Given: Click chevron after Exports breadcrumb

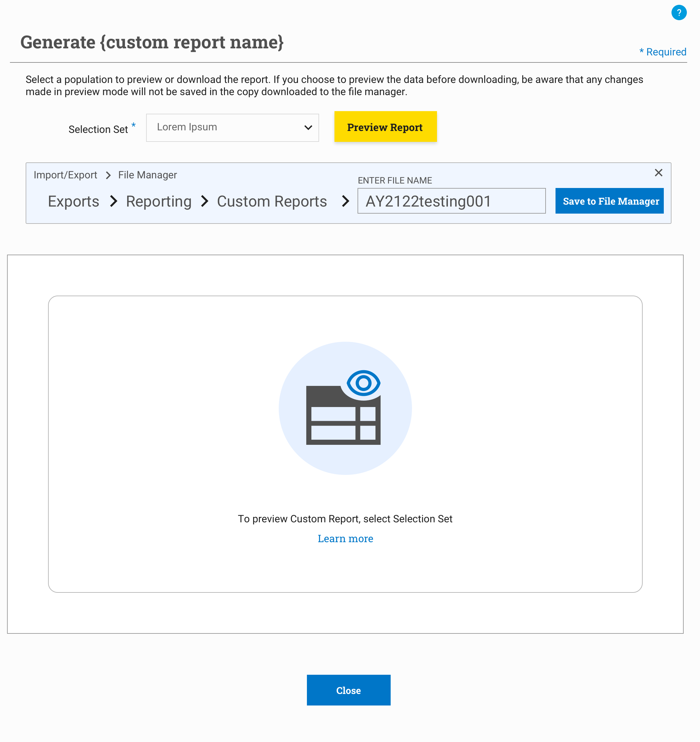Looking at the screenshot, I should point(113,201).
